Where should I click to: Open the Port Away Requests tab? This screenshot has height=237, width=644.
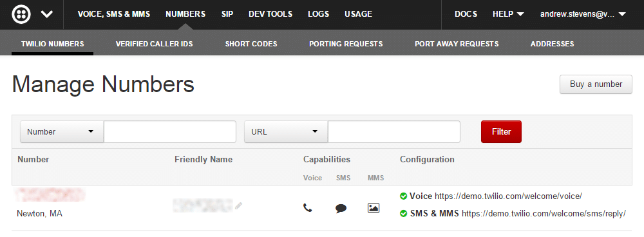457,44
